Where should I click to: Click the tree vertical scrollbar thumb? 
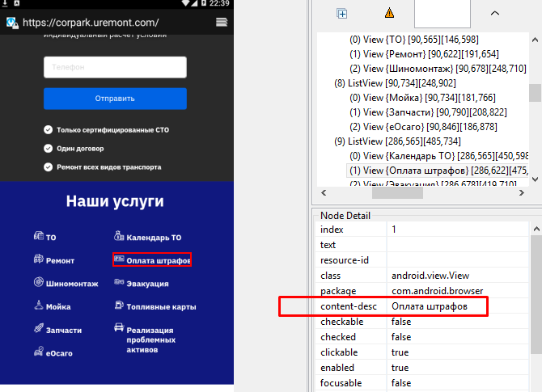point(535,93)
